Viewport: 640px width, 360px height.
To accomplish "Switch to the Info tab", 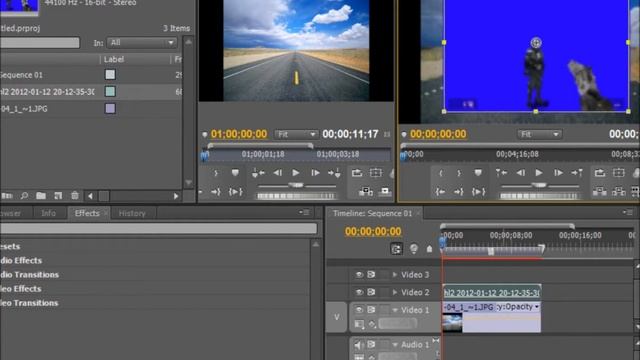I will [48, 213].
